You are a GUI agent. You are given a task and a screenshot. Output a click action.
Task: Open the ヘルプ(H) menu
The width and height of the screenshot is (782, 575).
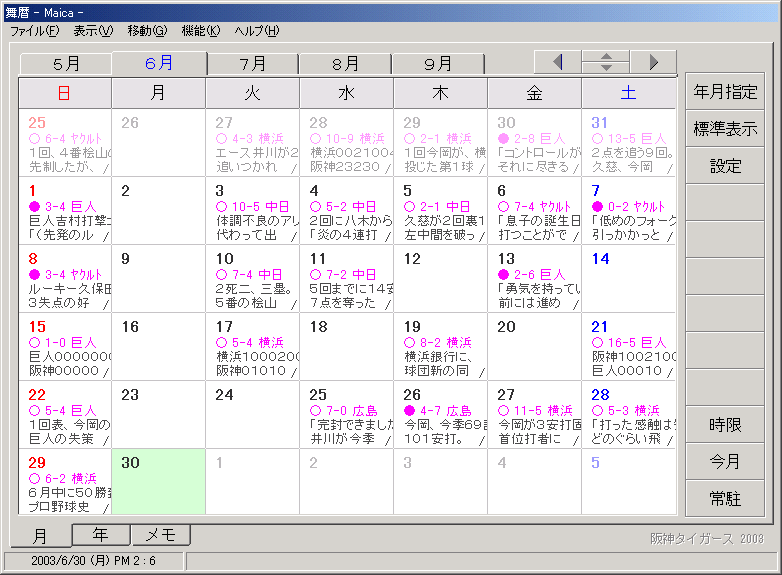point(257,31)
